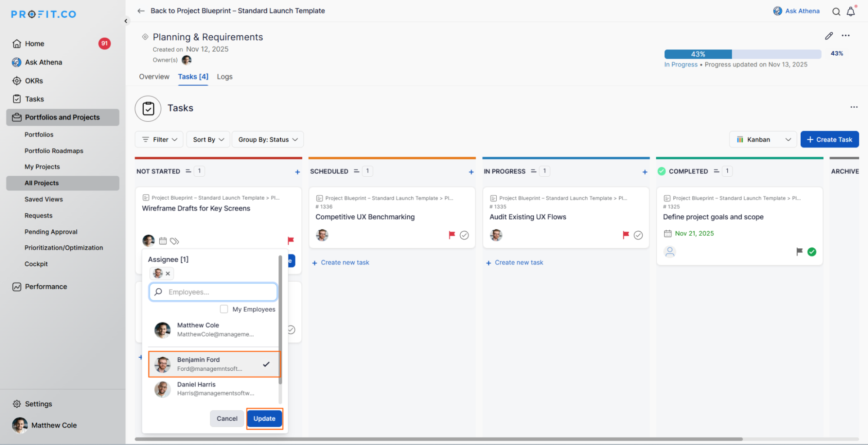Expand the Group By: Status dropdown
Image resolution: width=868 pixels, height=445 pixels.
(267, 139)
